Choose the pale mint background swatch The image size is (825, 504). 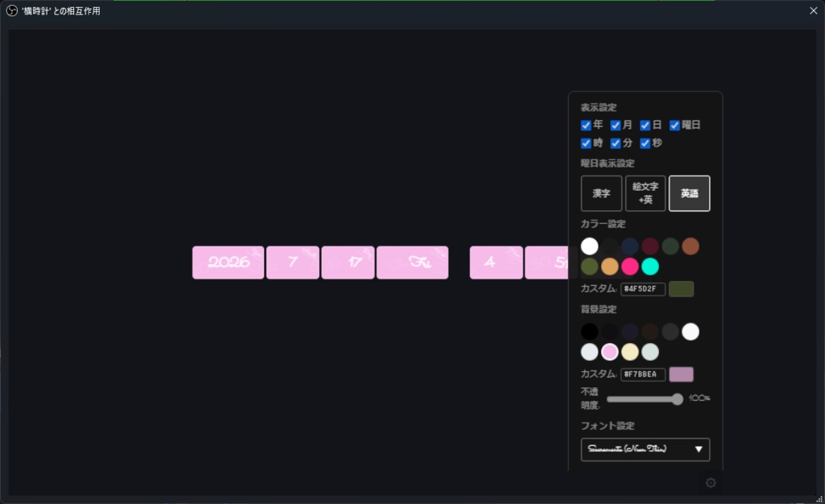click(650, 352)
